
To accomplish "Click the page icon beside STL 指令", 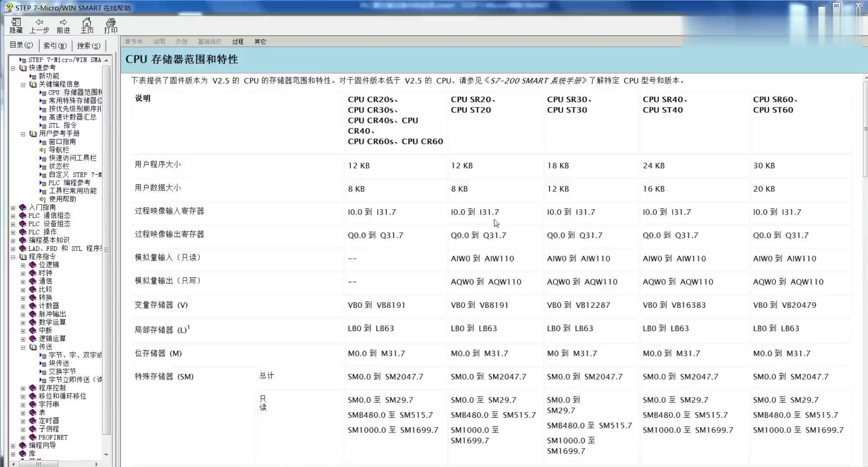I will (x=43, y=126).
